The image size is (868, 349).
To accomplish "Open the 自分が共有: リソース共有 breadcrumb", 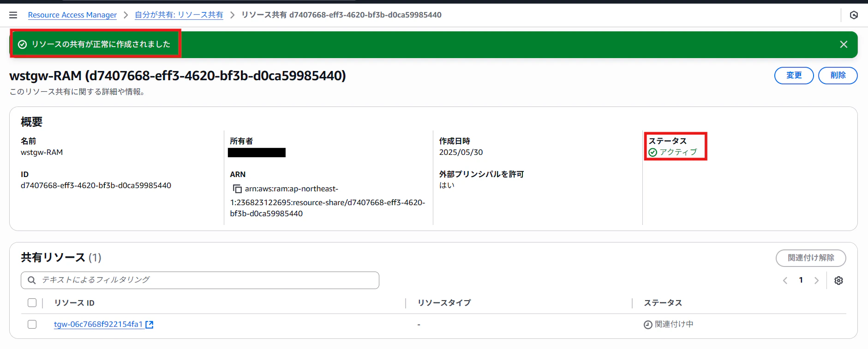I will click(x=179, y=15).
